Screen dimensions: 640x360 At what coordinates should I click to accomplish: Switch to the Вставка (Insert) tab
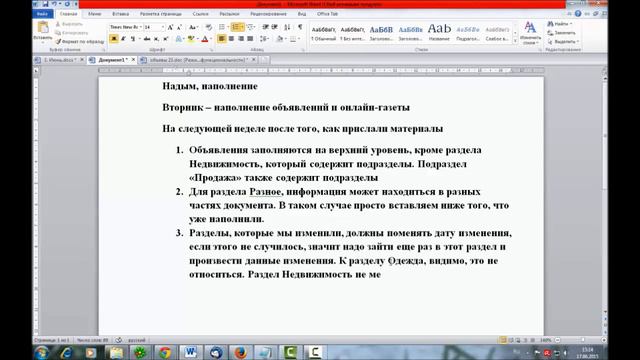(x=120, y=14)
